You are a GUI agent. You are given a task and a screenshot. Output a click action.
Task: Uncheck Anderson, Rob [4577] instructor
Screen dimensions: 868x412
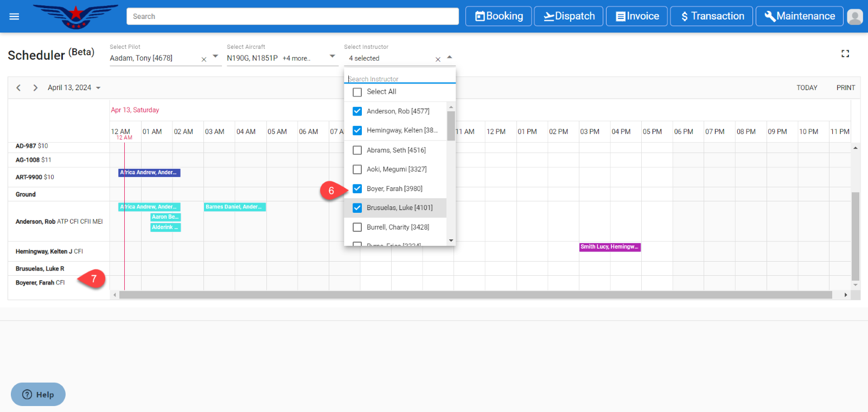[x=357, y=111]
